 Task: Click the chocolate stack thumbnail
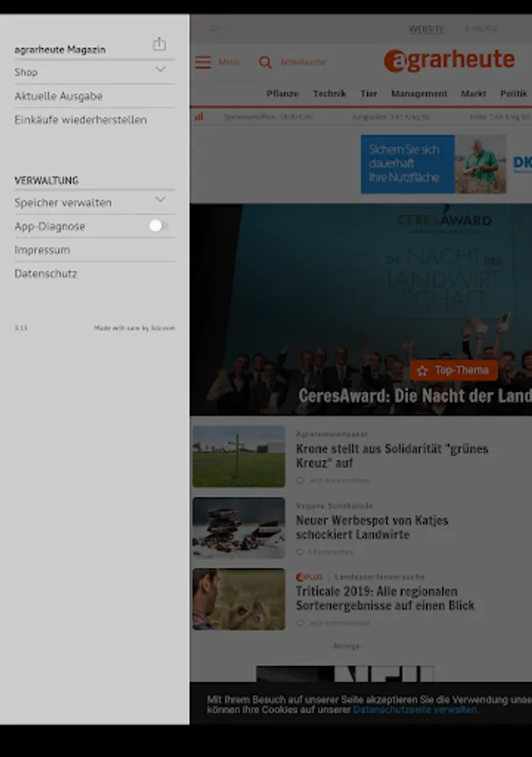tap(239, 527)
